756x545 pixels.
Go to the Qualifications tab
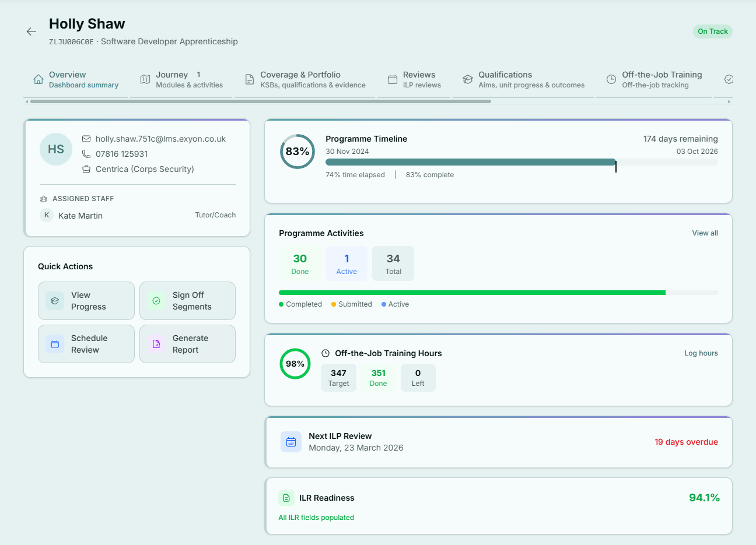click(x=523, y=80)
